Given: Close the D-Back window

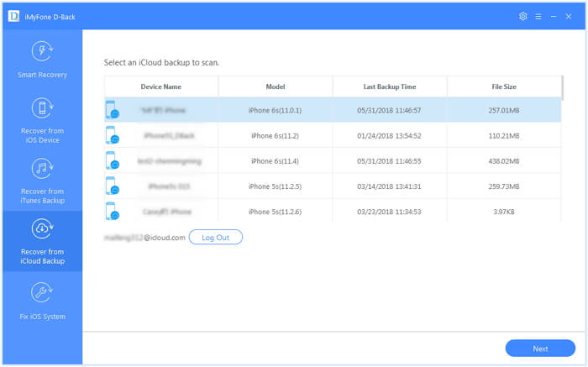Looking at the screenshot, I should [569, 17].
